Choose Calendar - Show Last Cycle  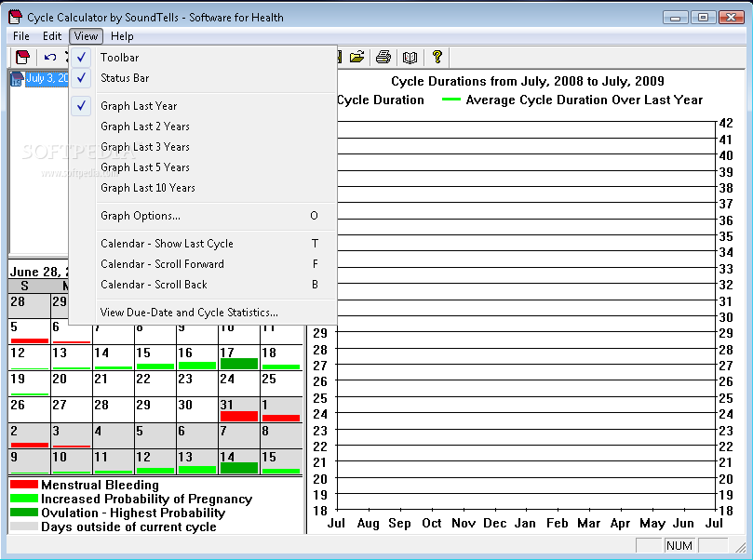tap(203, 244)
